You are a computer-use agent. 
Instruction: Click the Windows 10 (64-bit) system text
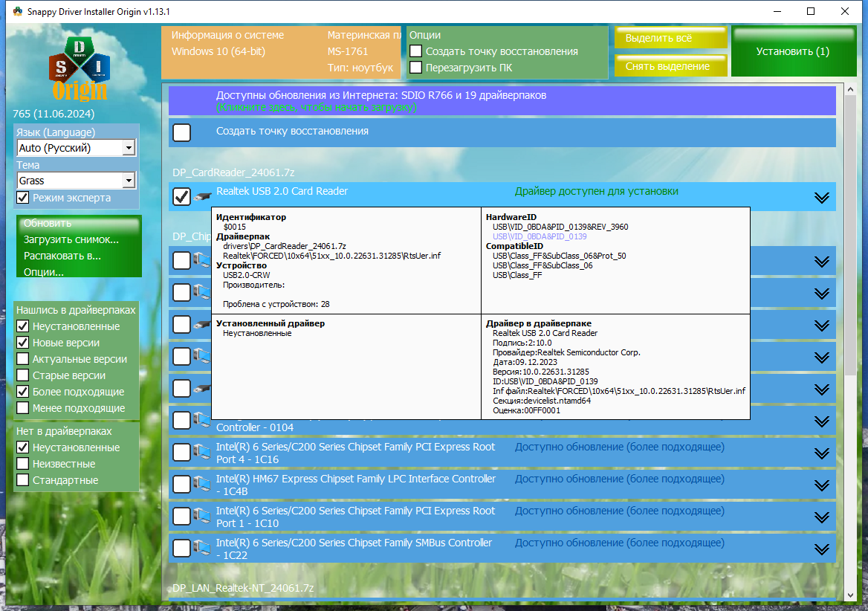(x=218, y=51)
